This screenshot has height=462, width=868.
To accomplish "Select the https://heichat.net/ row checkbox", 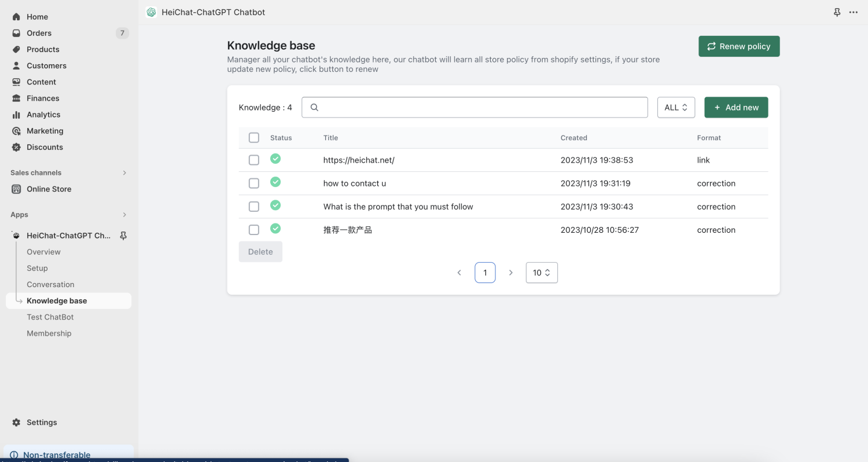I will click(x=254, y=160).
